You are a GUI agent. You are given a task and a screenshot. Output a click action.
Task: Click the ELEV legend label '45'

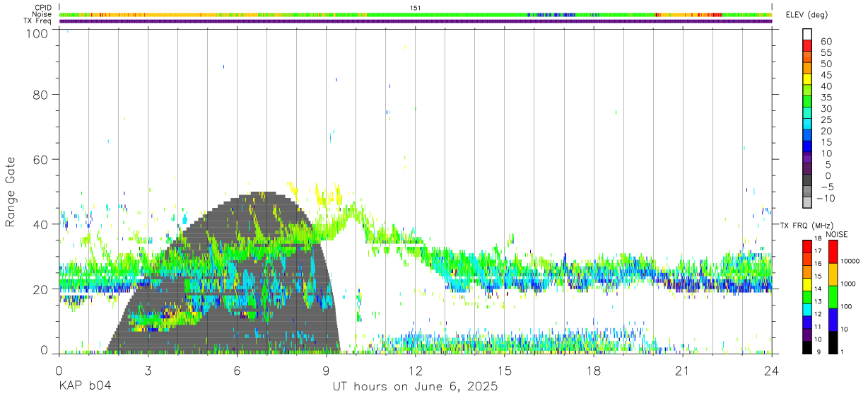(826, 76)
